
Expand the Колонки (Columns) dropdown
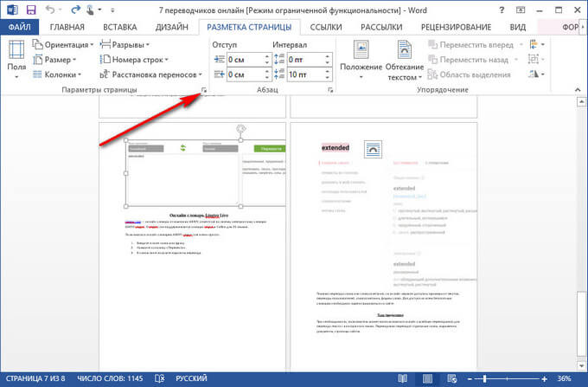coord(58,75)
